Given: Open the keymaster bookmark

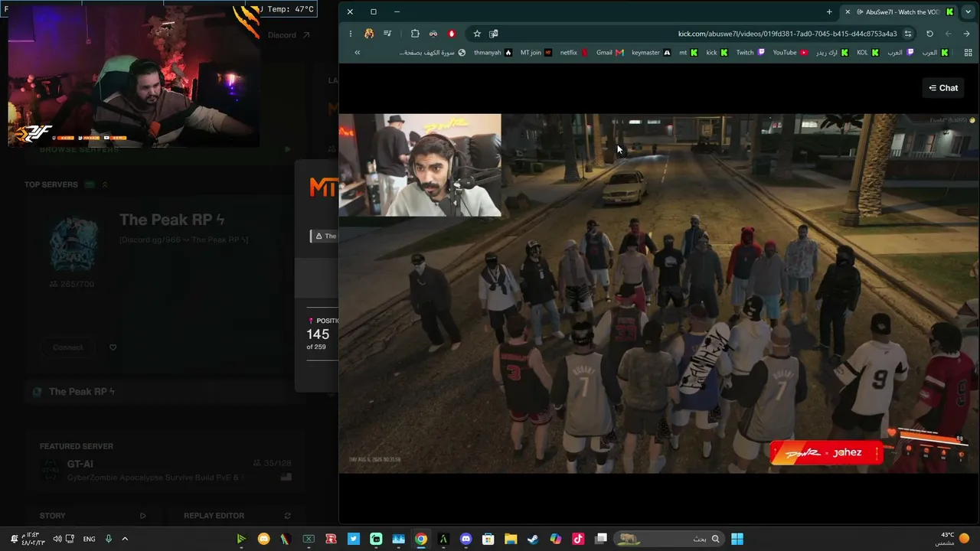Looking at the screenshot, I should point(652,53).
